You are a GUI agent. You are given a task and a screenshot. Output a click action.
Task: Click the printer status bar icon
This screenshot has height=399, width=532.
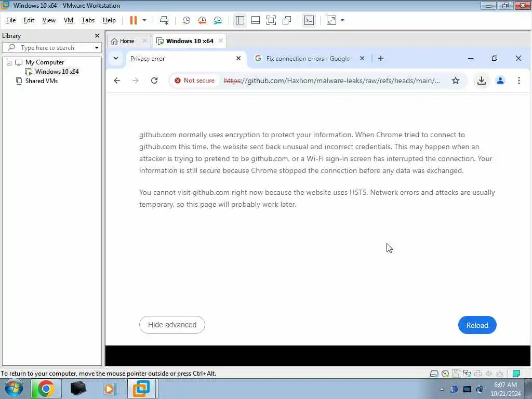pos(478,374)
